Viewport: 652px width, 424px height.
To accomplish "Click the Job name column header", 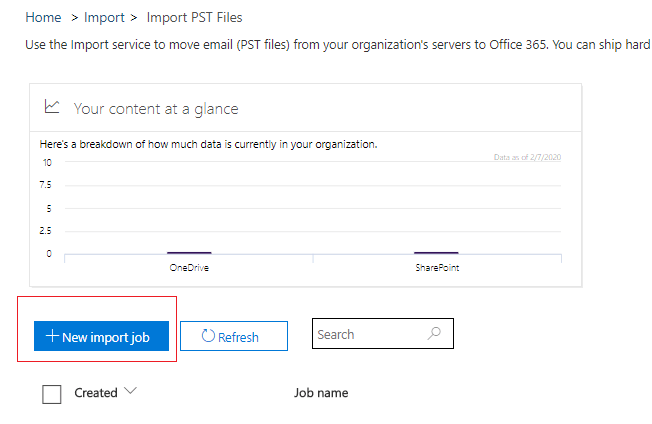I will [x=321, y=393].
